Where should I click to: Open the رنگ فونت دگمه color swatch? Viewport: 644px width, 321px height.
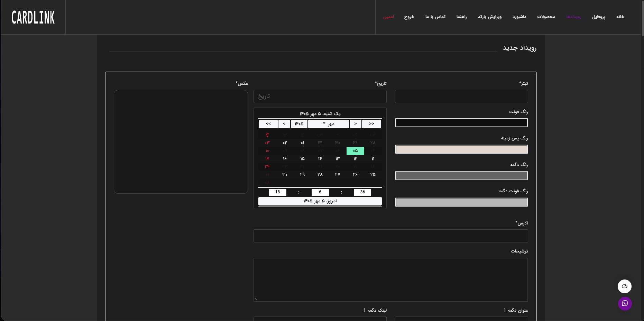click(461, 202)
